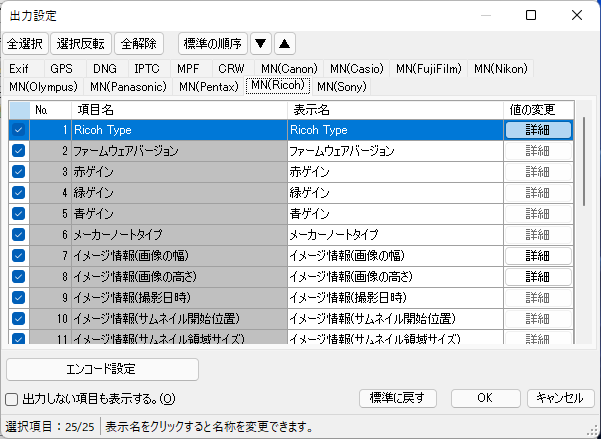Click the No. column header

[x=51, y=110]
